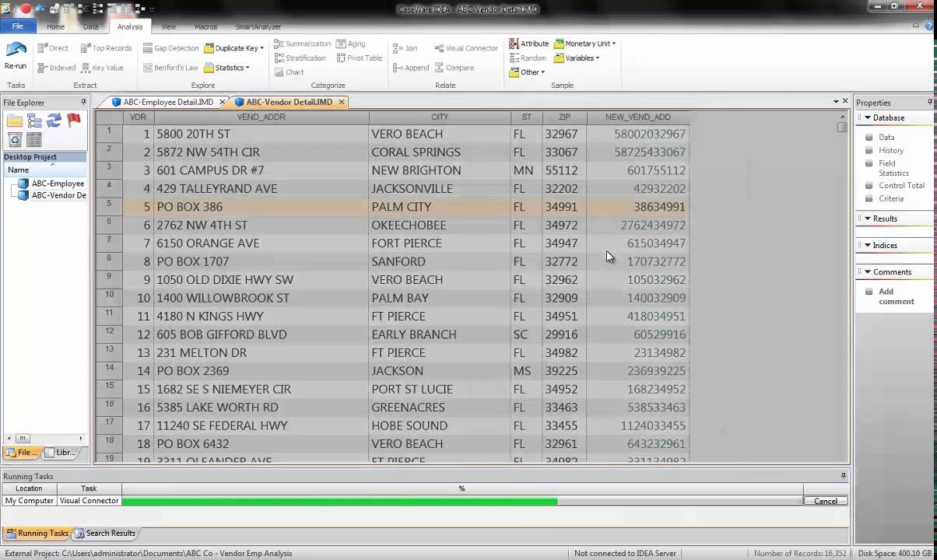This screenshot has height=560, width=937.
Task: Switch to the View ribbon tab
Action: coord(168,26)
